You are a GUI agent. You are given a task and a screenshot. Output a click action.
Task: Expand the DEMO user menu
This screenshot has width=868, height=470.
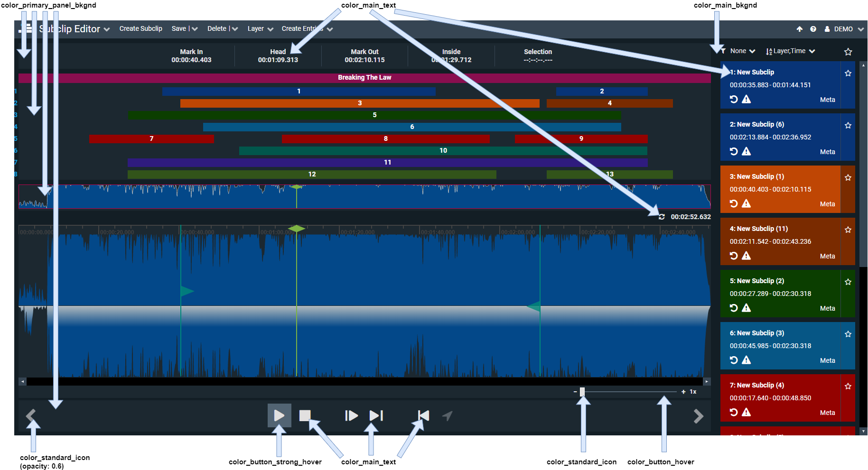(847, 29)
